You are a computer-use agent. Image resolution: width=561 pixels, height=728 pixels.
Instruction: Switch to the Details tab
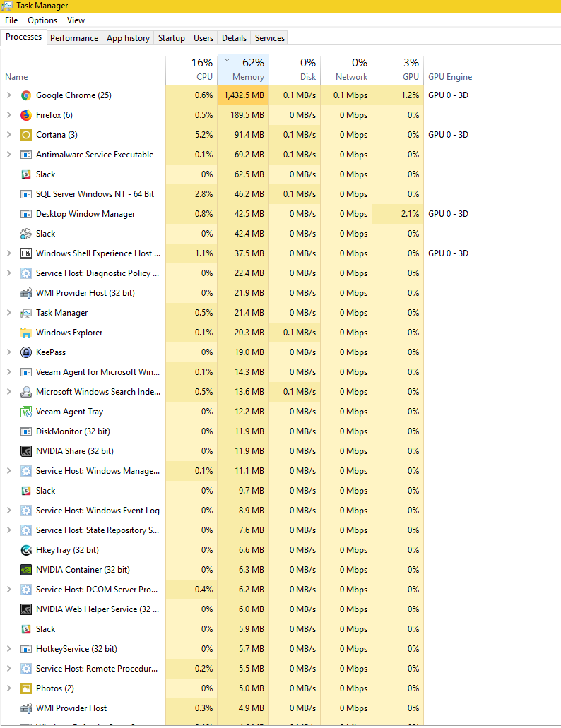click(x=234, y=38)
